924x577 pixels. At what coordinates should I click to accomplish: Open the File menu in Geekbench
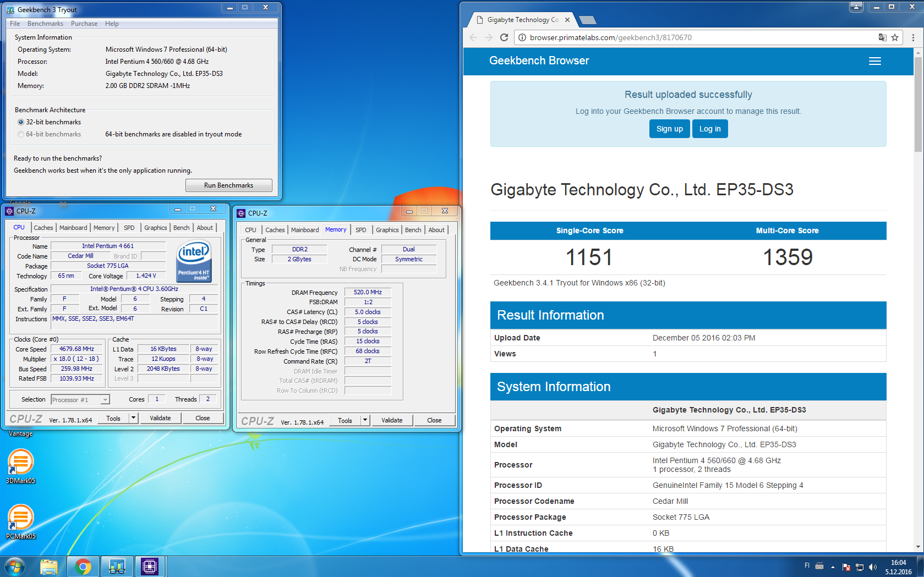tap(15, 24)
